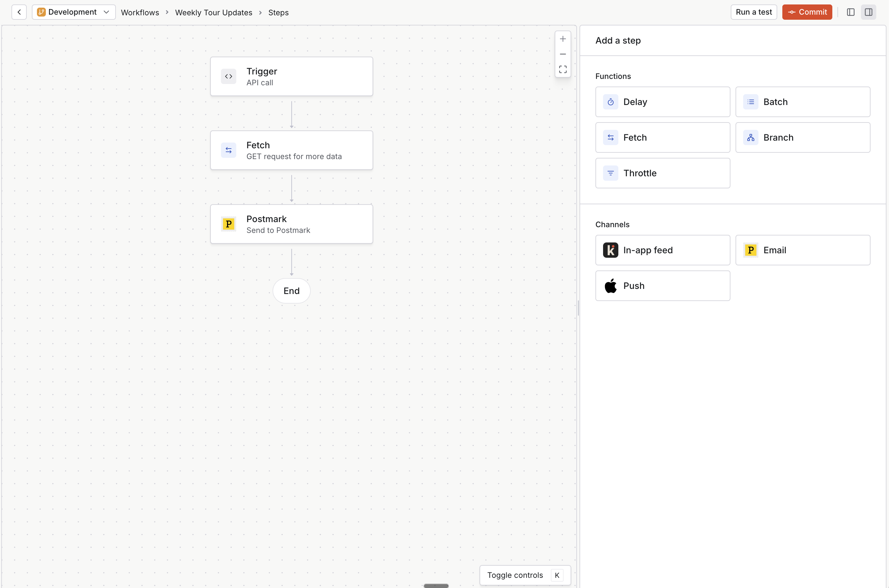
Task: Open the Weekly Tour Updates breadcrumb
Action: click(x=213, y=12)
